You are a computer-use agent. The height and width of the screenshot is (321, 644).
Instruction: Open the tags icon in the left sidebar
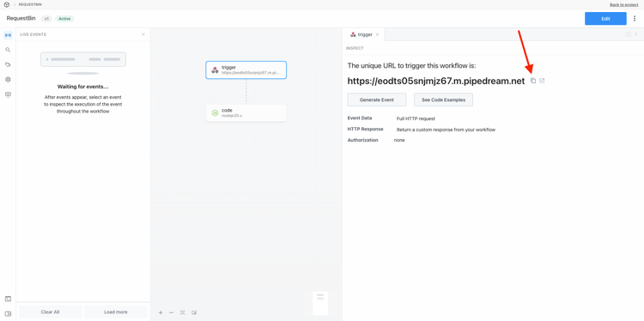(x=8, y=64)
